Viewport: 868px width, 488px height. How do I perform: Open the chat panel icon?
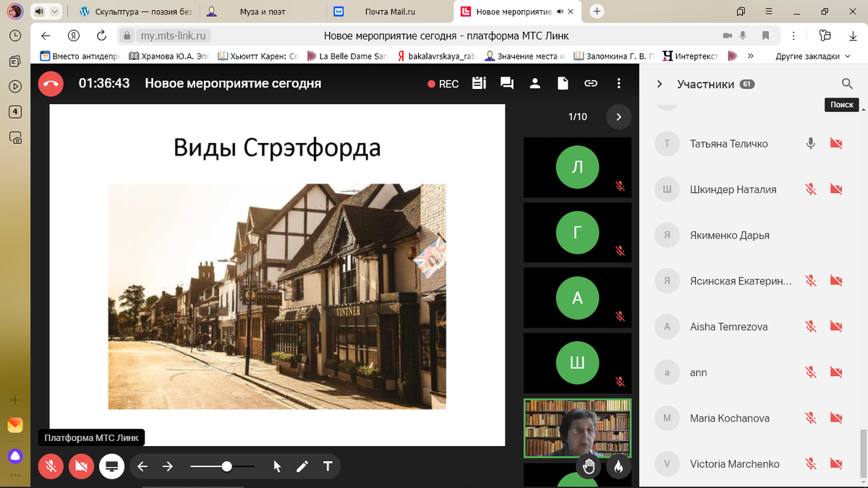507,84
